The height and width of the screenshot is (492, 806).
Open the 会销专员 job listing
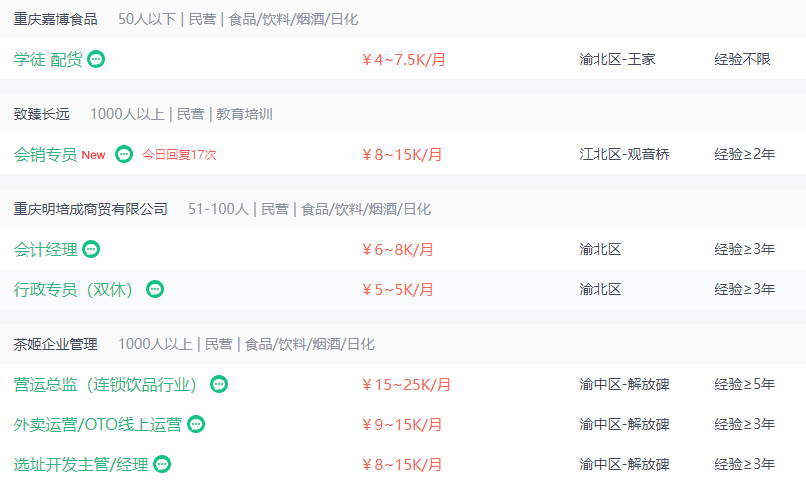(45, 154)
